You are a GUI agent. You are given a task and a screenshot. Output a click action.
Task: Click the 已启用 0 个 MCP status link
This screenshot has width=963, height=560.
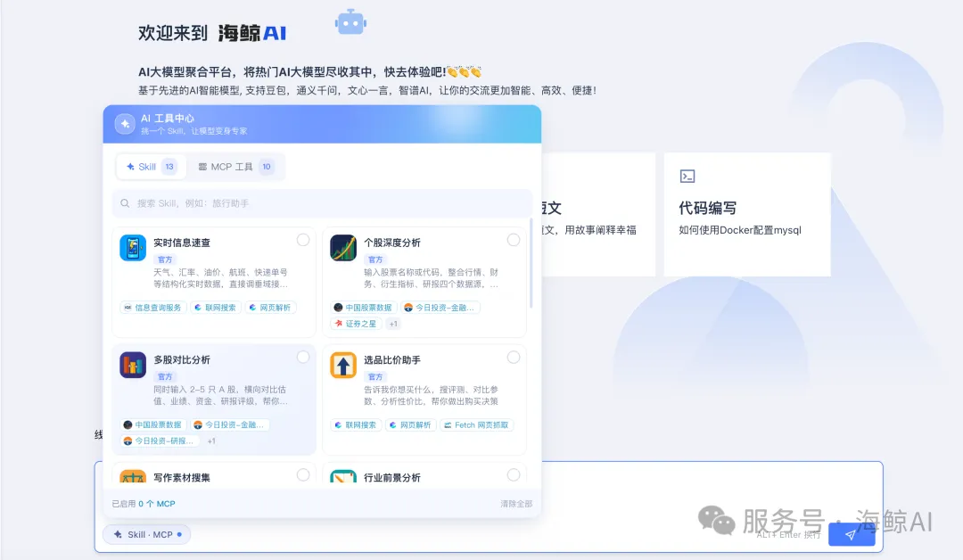tap(144, 504)
